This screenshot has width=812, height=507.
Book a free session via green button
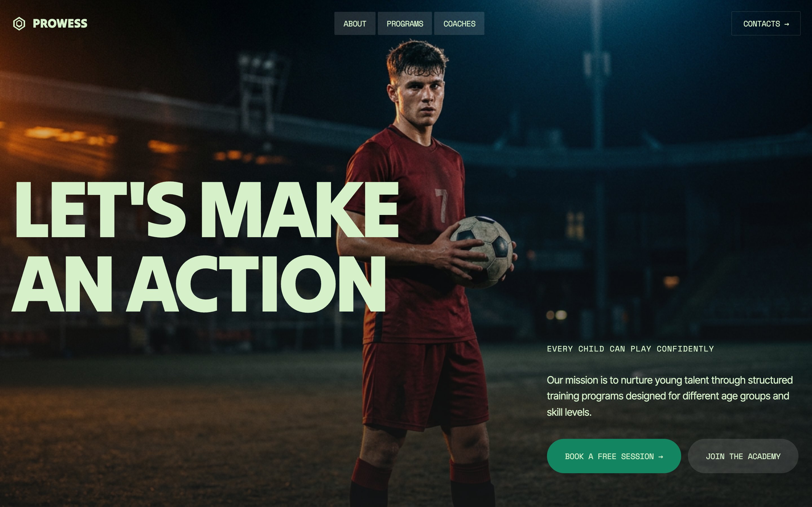[x=614, y=456]
